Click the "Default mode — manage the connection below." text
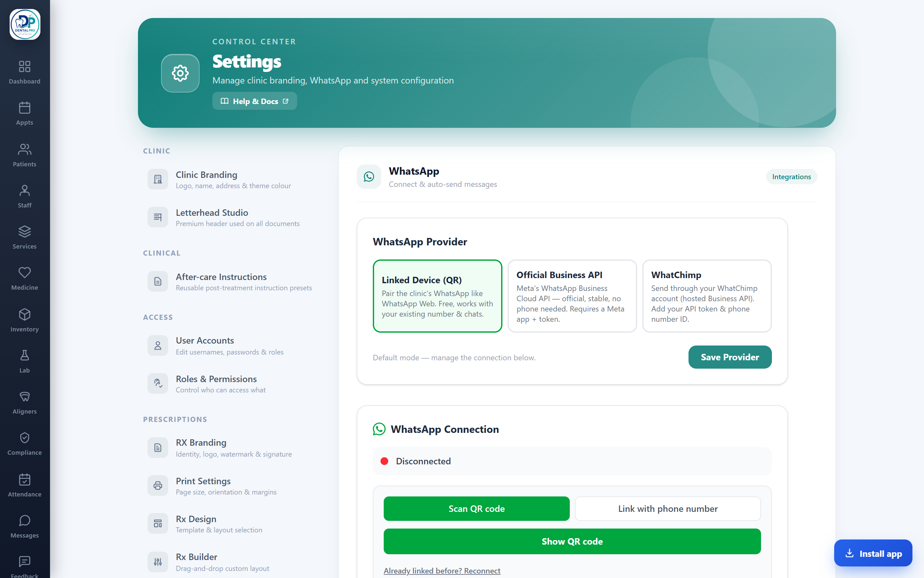The image size is (924, 578). point(454,357)
